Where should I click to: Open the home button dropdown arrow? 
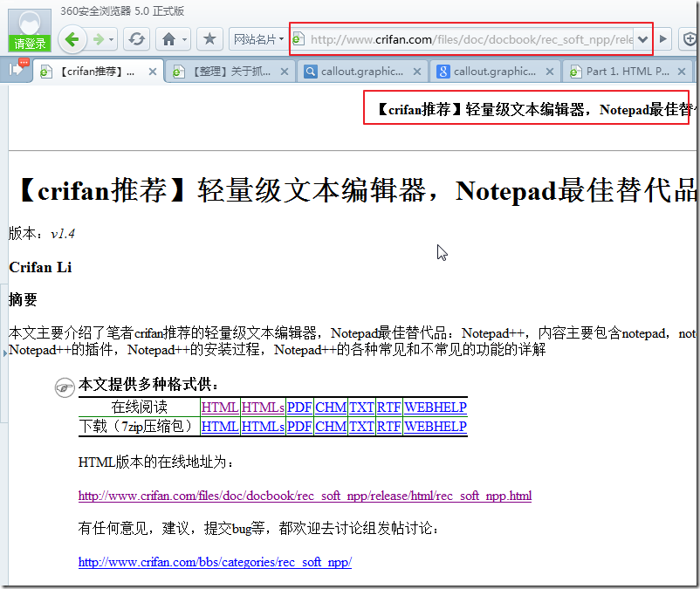pos(185,40)
